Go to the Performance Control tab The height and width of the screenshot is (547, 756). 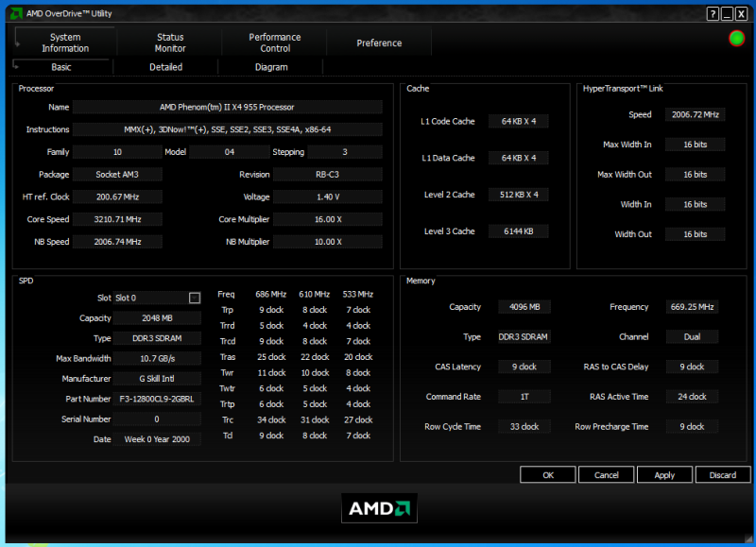pyautogui.click(x=274, y=43)
